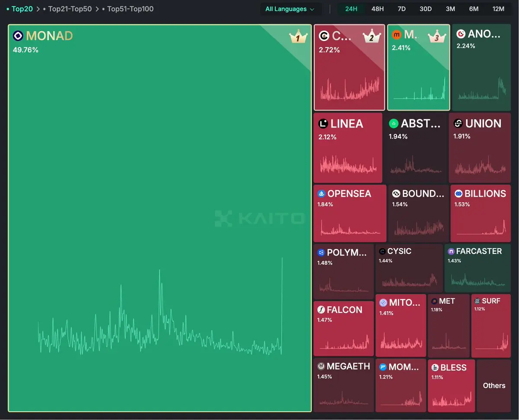519x420 pixels.
Task: Click the CYSIC logo icon
Action: click(382, 251)
